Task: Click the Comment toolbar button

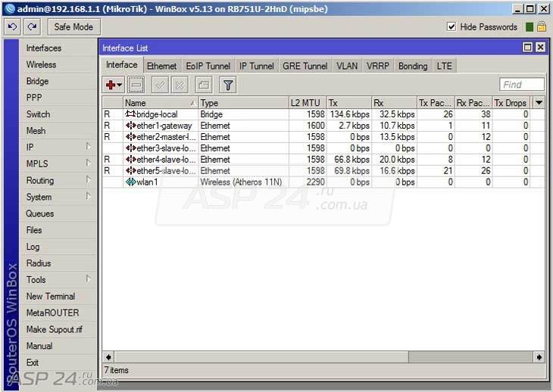Action: [x=204, y=85]
